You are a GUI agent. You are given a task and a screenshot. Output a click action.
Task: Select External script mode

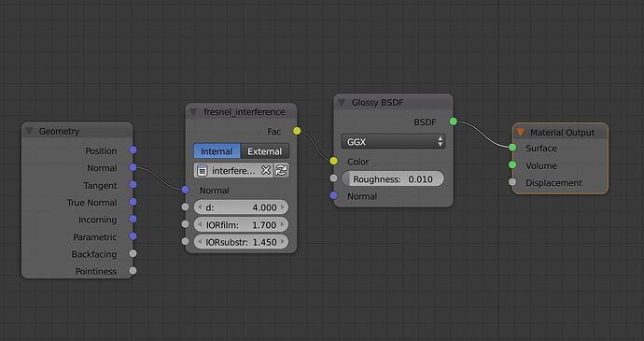click(x=265, y=151)
